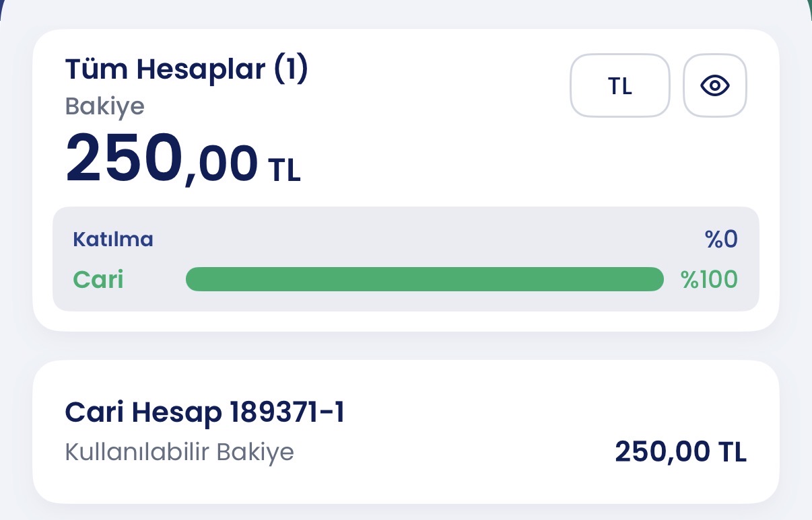Click the %0 Katılma percentage
The image size is (812, 520).
pos(722,239)
